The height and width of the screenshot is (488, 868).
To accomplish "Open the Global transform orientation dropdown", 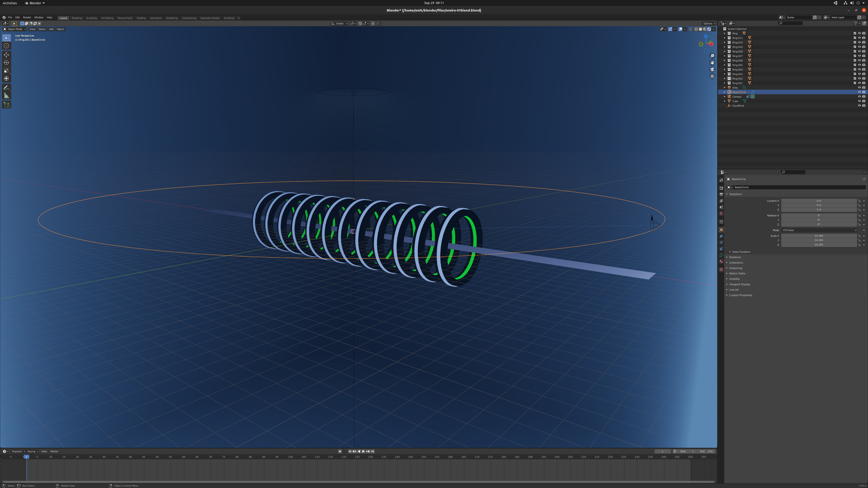I will click(339, 23).
